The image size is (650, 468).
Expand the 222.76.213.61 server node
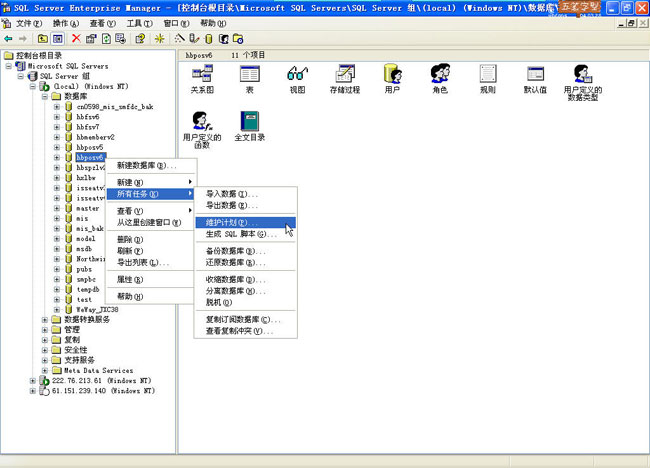coord(33,381)
